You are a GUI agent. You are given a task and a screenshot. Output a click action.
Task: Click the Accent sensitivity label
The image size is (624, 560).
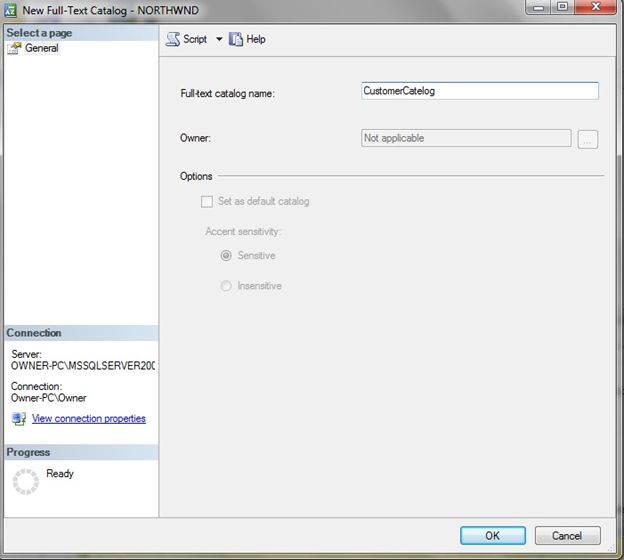(243, 232)
